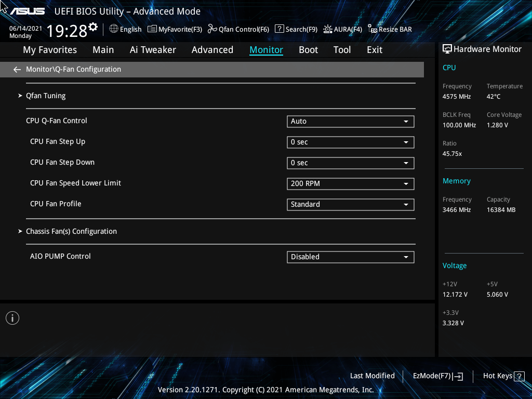This screenshot has height=399, width=532.
Task: Open Search(F9)
Action: coord(301,30)
